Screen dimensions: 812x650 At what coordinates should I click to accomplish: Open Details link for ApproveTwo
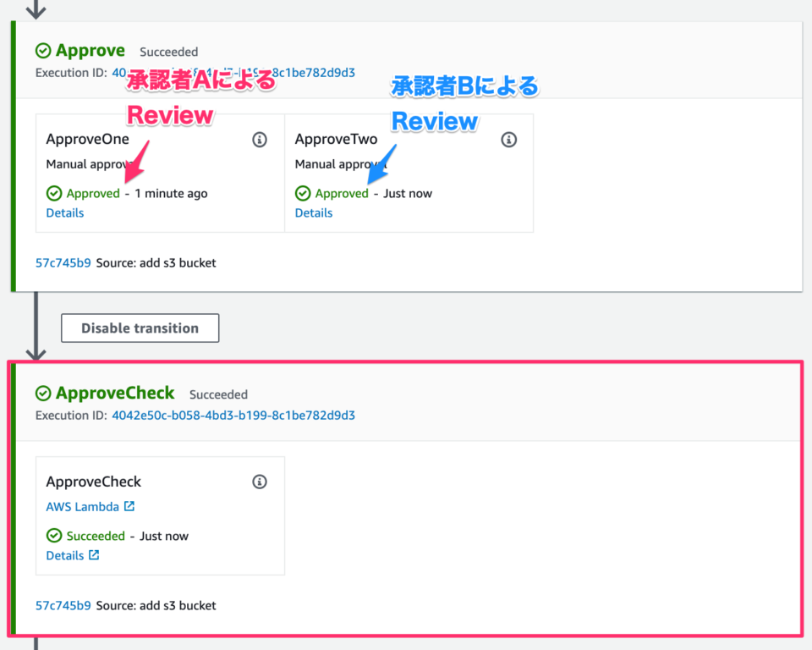[x=313, y=212]
